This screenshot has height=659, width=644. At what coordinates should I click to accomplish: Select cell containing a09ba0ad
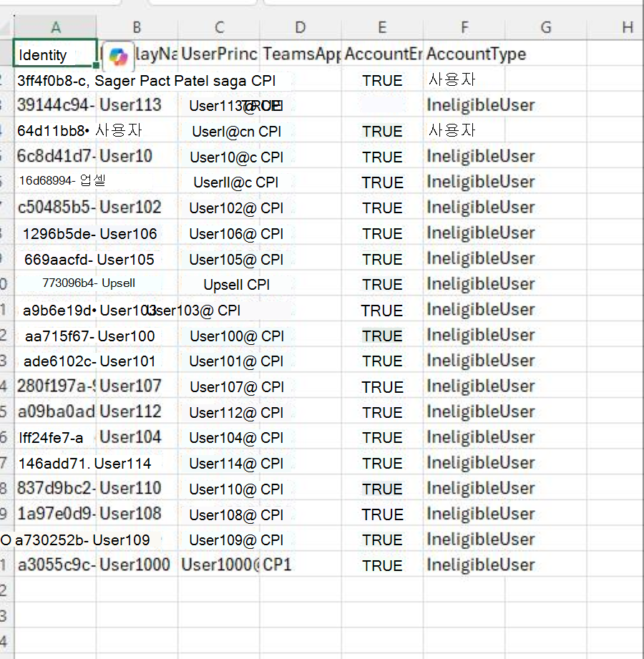tap(56, 411)
